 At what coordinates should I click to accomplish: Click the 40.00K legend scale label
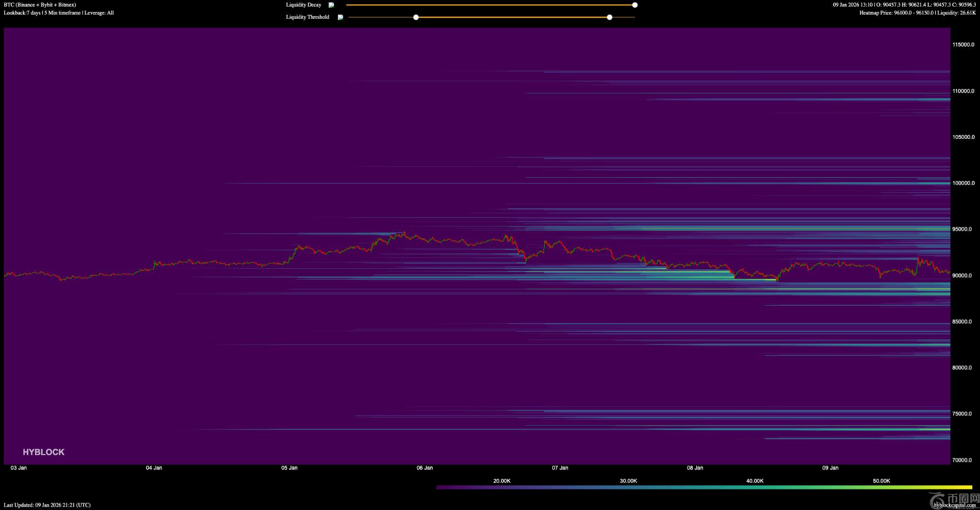(x=755, y=481)
